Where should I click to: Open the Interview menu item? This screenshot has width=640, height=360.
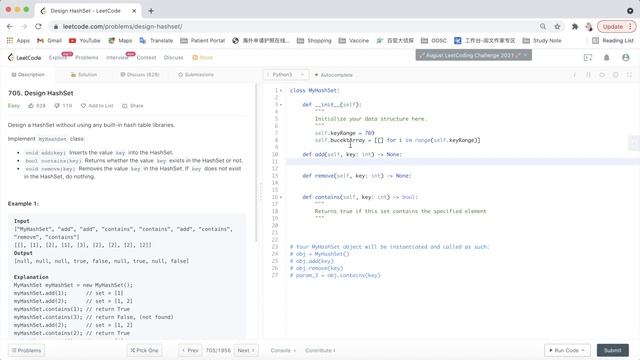tap(117, 58)
